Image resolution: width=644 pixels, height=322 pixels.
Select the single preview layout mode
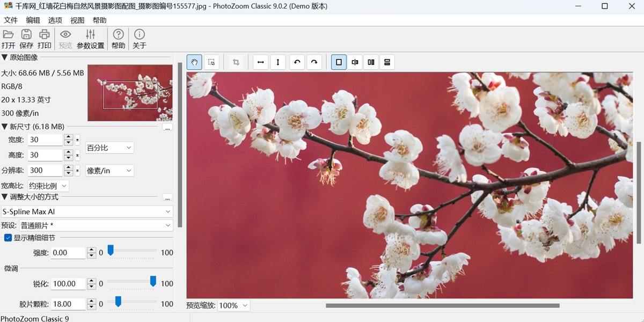pyautogui.click(x=338, y=62)
